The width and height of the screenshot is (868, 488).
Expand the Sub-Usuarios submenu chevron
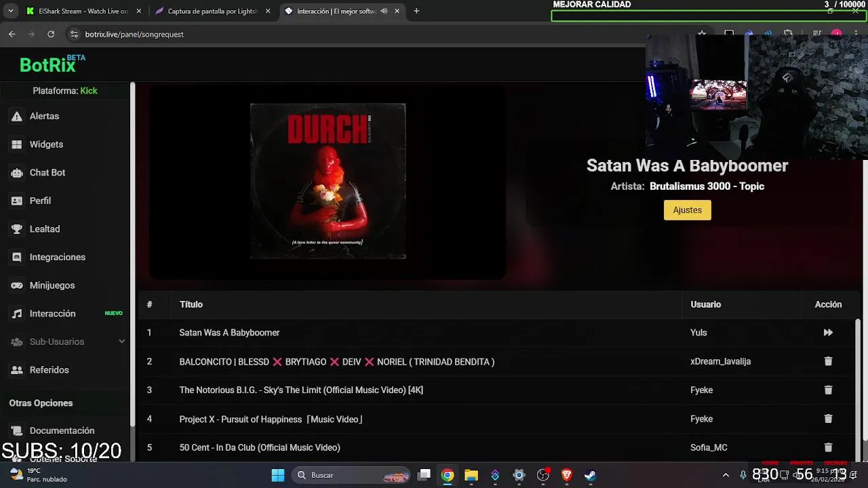[x=121, y=342]
